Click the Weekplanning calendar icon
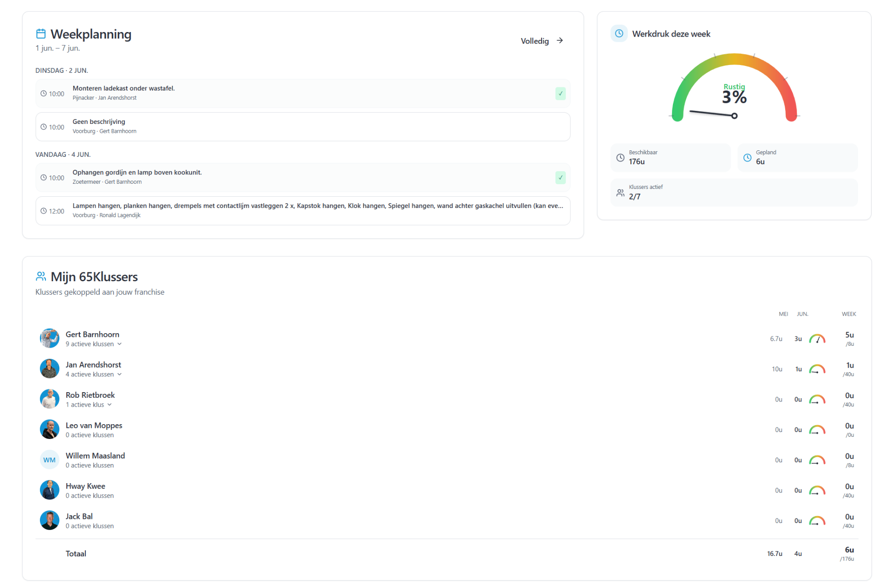 (41, 34)
